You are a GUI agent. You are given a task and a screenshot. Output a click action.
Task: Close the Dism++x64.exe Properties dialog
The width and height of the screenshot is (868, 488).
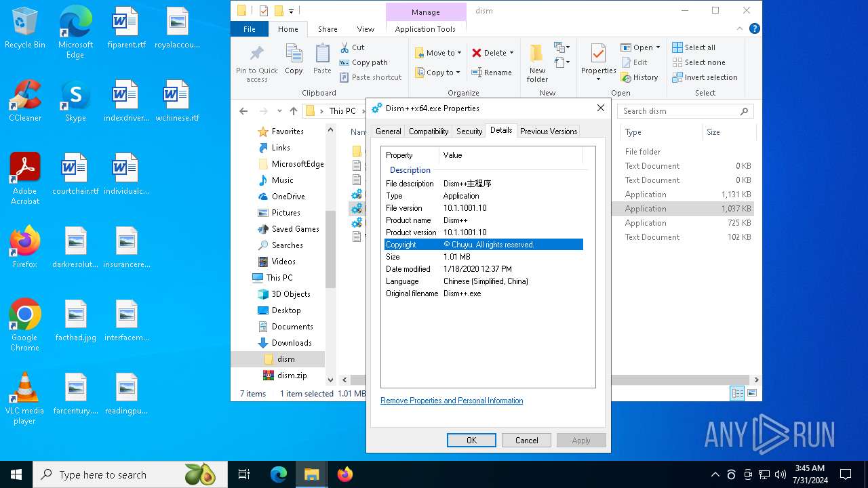click(600, 108)
